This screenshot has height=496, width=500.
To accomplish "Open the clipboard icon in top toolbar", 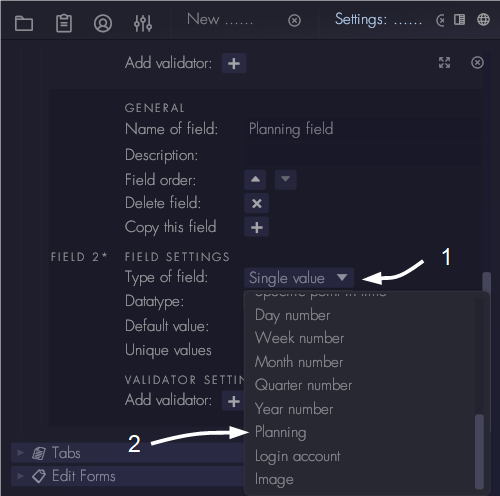I will 64,23.
